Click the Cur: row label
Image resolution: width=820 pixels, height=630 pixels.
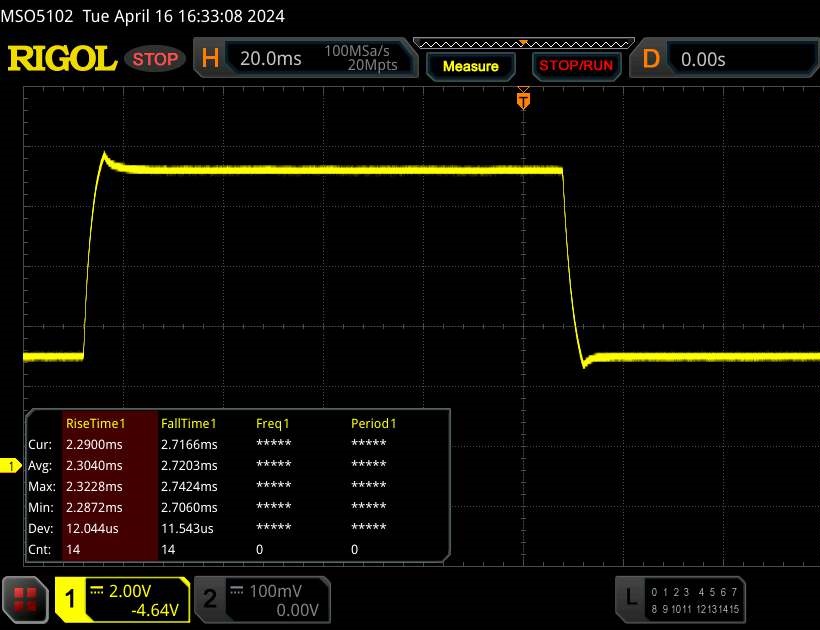click(x=40, y=444)
